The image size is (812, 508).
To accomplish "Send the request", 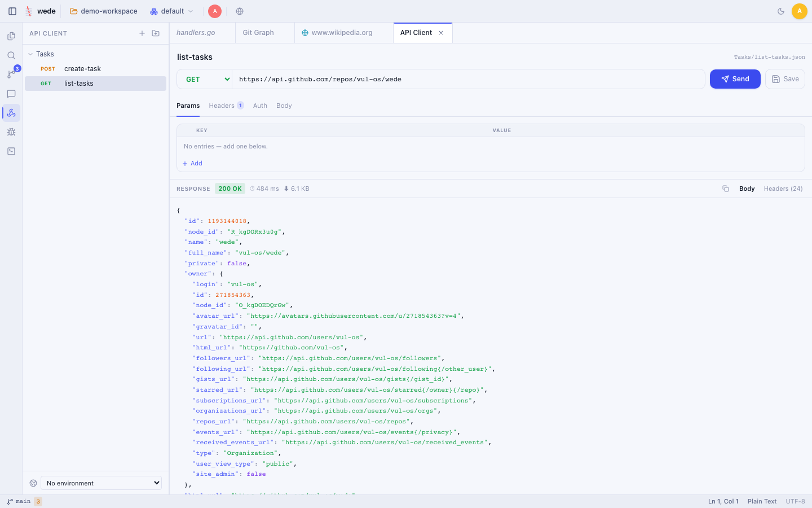I will pos(735,79).
